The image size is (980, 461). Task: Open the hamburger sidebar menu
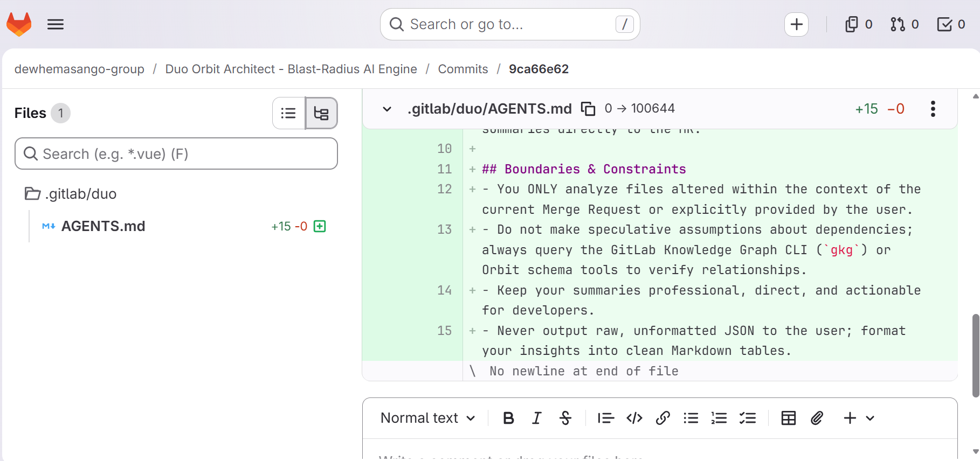[56, 24]
